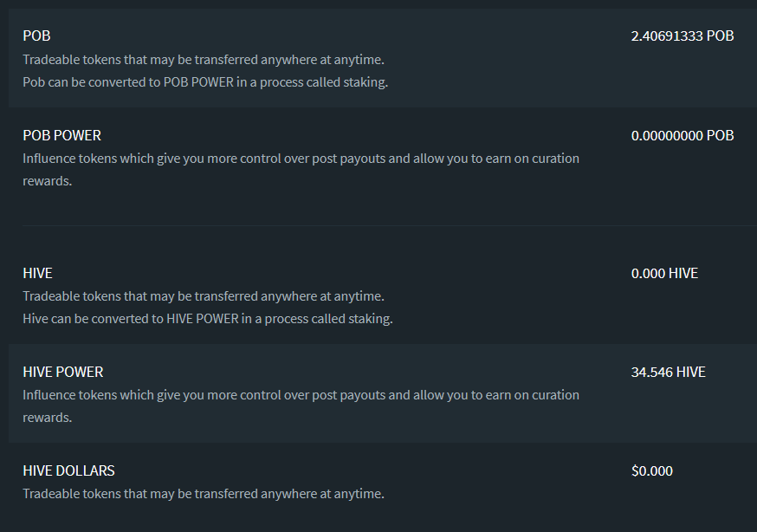This screenshot has width=757, height=532.
Task: Click influence tokens description under POB POWER
Action: (x=301, y=159)
